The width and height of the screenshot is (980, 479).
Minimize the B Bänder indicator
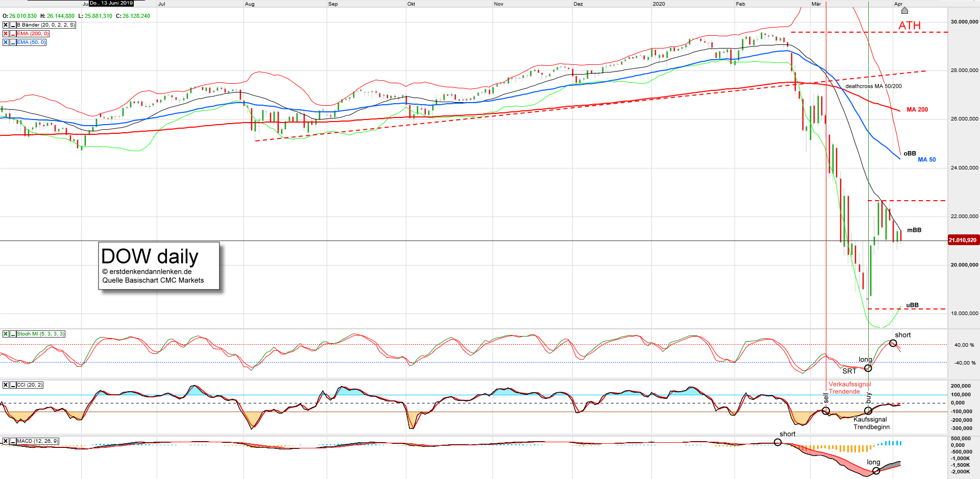coord(13,25)
